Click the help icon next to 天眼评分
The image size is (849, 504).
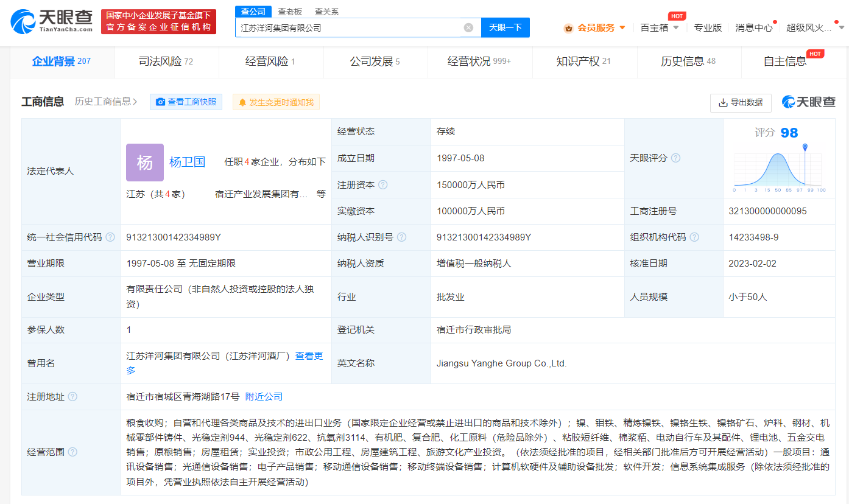point(675,158)
